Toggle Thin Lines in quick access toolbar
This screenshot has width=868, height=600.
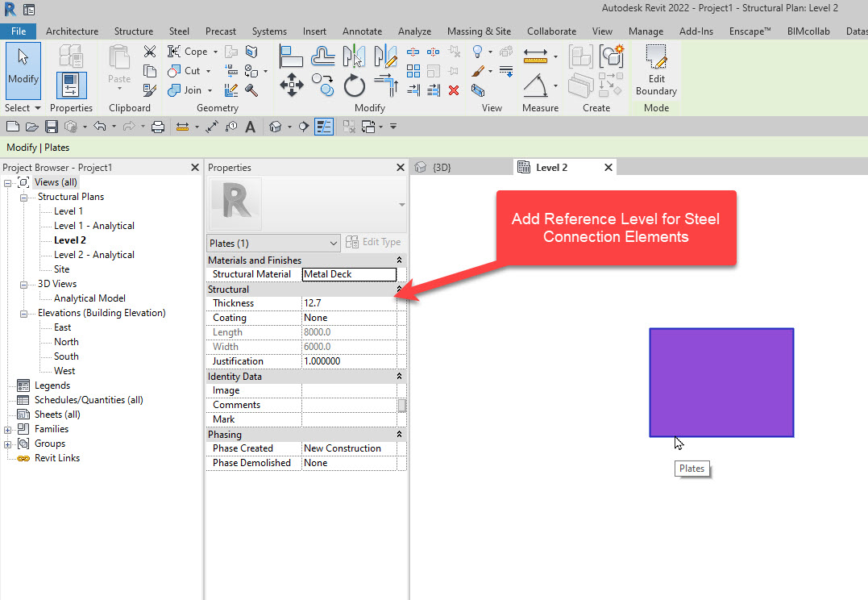[x=324, y=127]
